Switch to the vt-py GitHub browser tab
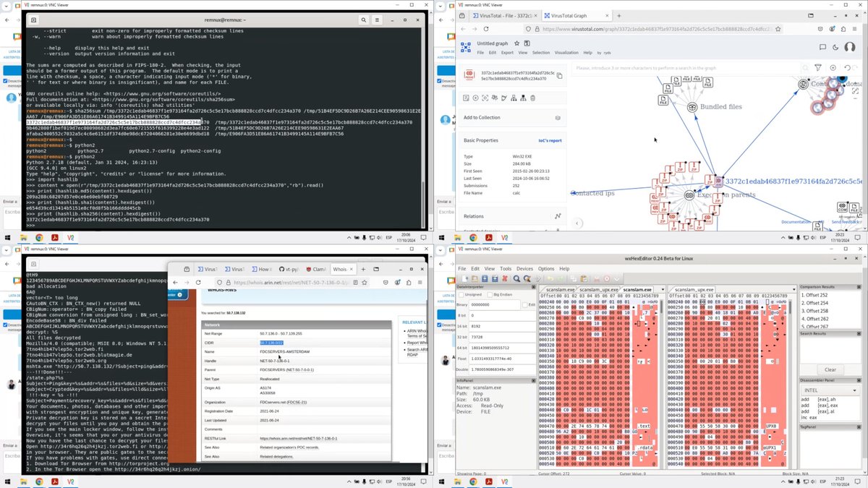Viewport: 868px width, 488px height. coord(290,268)
